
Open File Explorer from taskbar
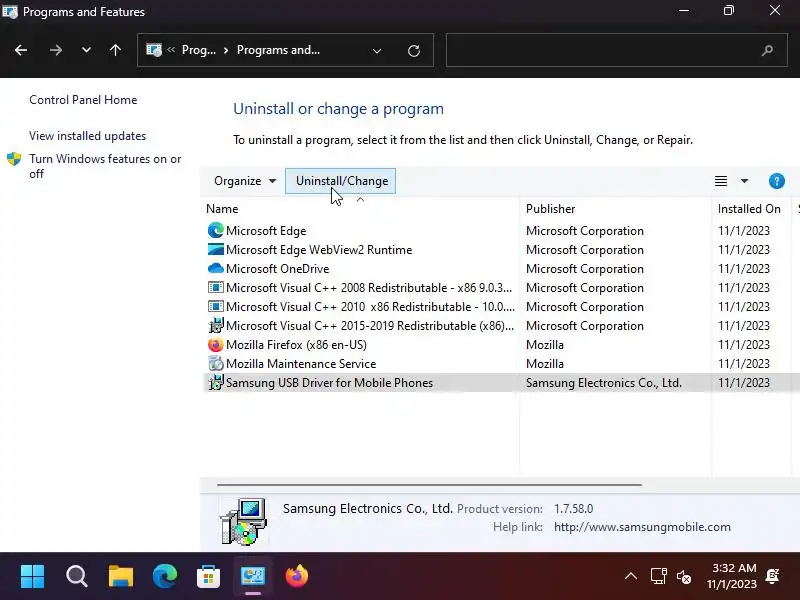click(121, 577)
